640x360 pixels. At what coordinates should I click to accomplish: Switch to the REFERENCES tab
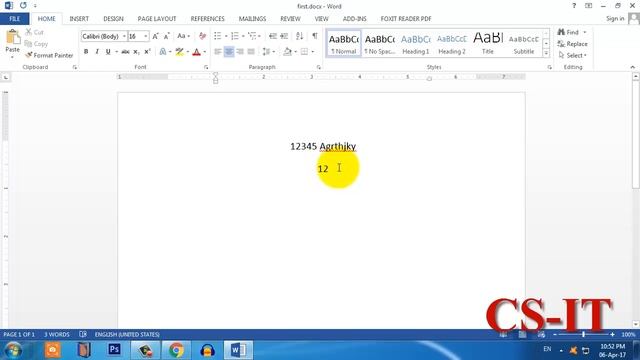[x=207, y=19]
